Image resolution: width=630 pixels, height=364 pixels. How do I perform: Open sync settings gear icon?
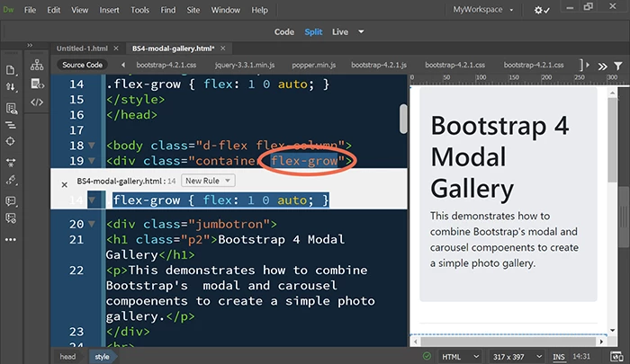point(541,11)
